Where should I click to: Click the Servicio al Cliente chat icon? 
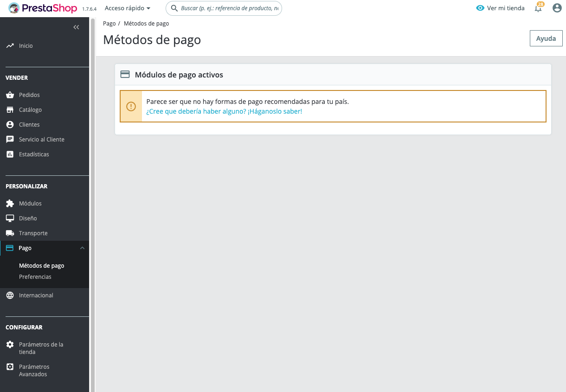coord(10,140)
